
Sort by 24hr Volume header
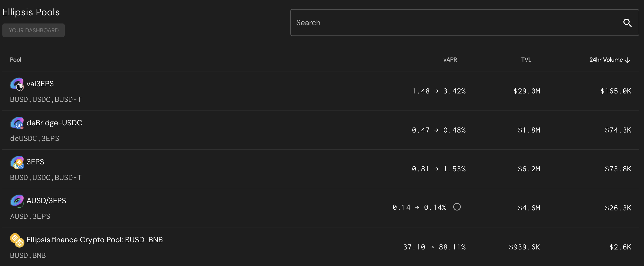606,60
